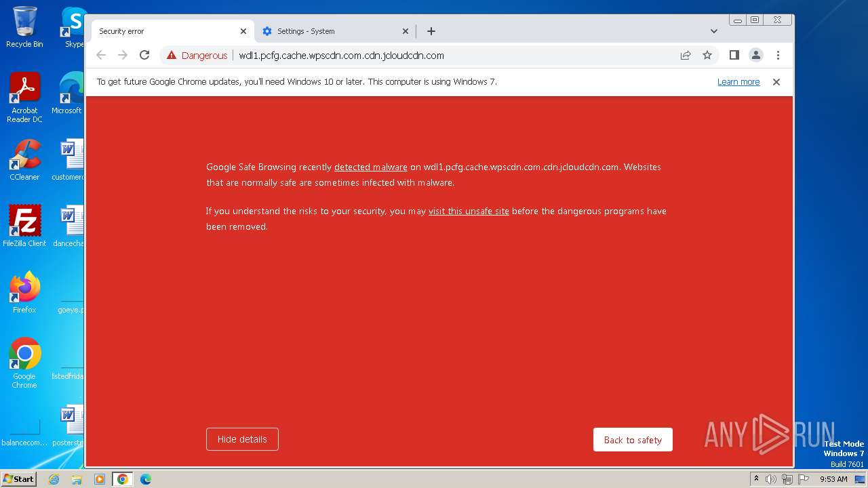The height and width of the screenshot is (488, 868).
Task: Share this page via the share icon
Action: point(686,56)
